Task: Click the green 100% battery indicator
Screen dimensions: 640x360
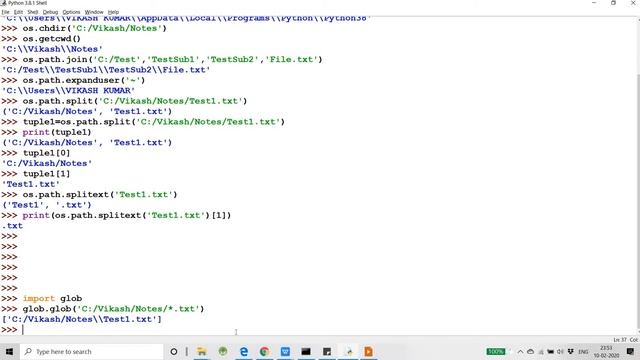Action: [496, 351]
